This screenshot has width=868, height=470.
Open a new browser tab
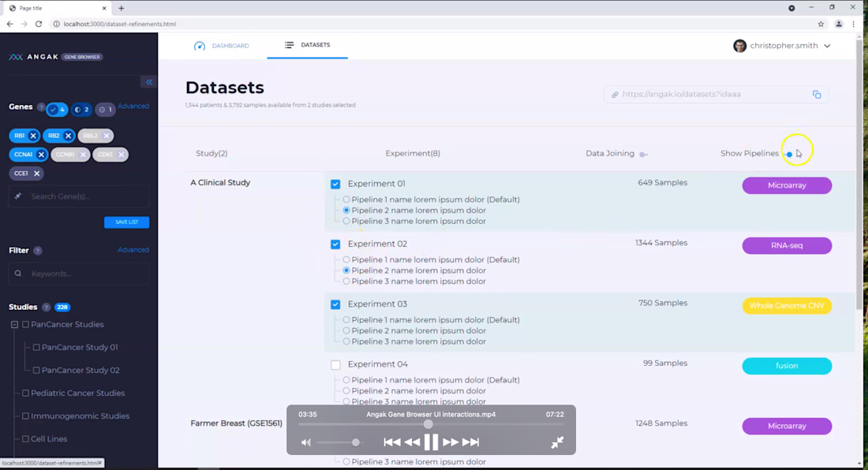point(122,9)
